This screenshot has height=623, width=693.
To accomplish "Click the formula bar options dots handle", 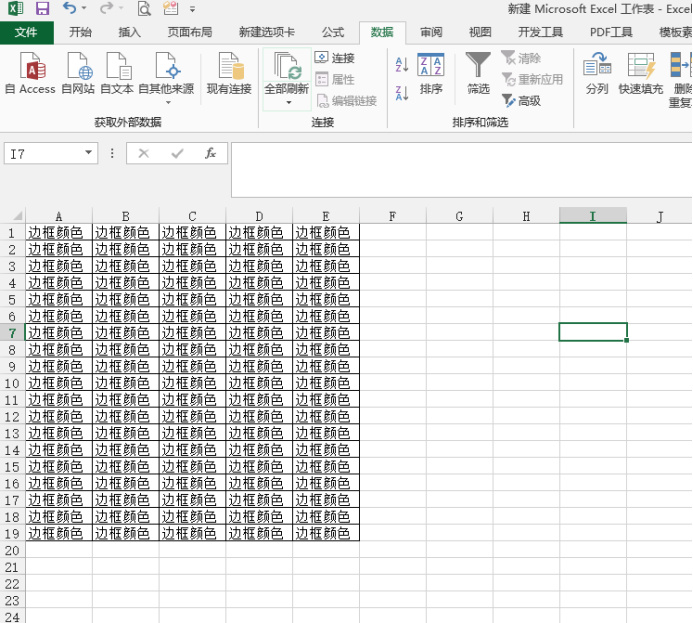I will [112, 153].
